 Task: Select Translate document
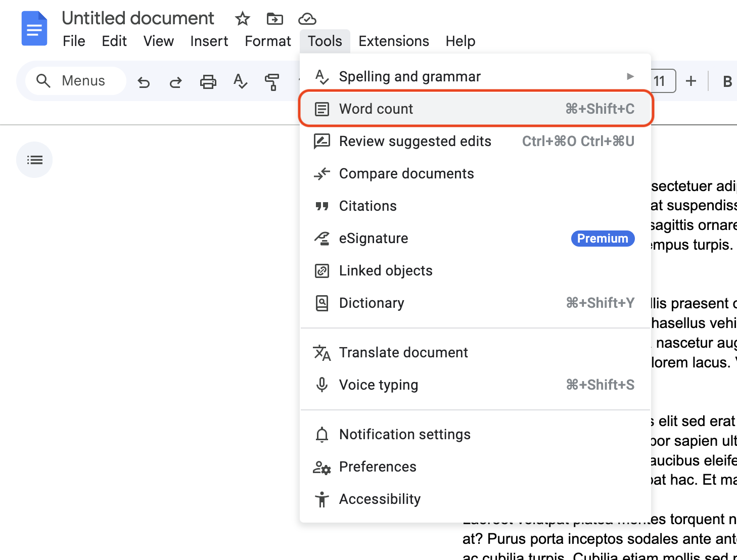point(475,352)
